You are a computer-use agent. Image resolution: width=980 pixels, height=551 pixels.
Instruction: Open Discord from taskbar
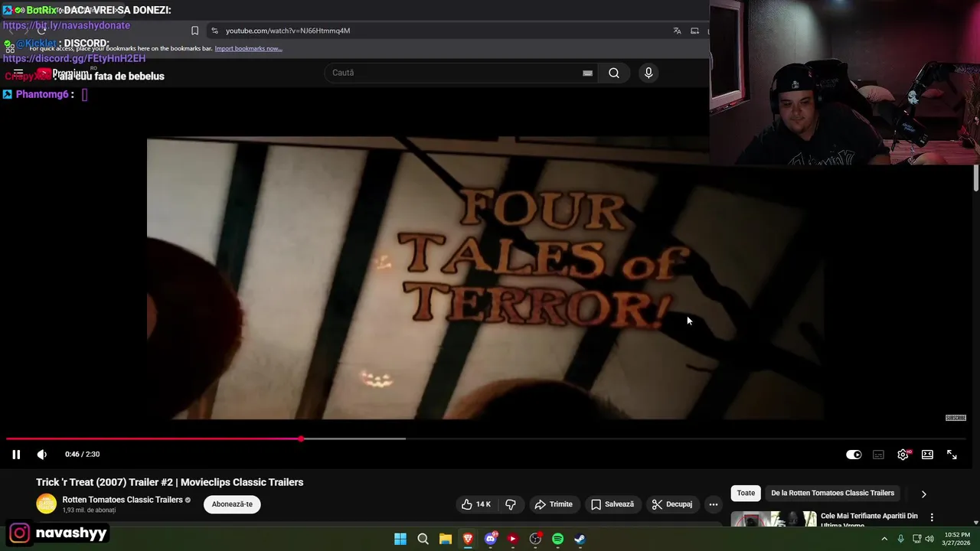[x=491, y=539]
